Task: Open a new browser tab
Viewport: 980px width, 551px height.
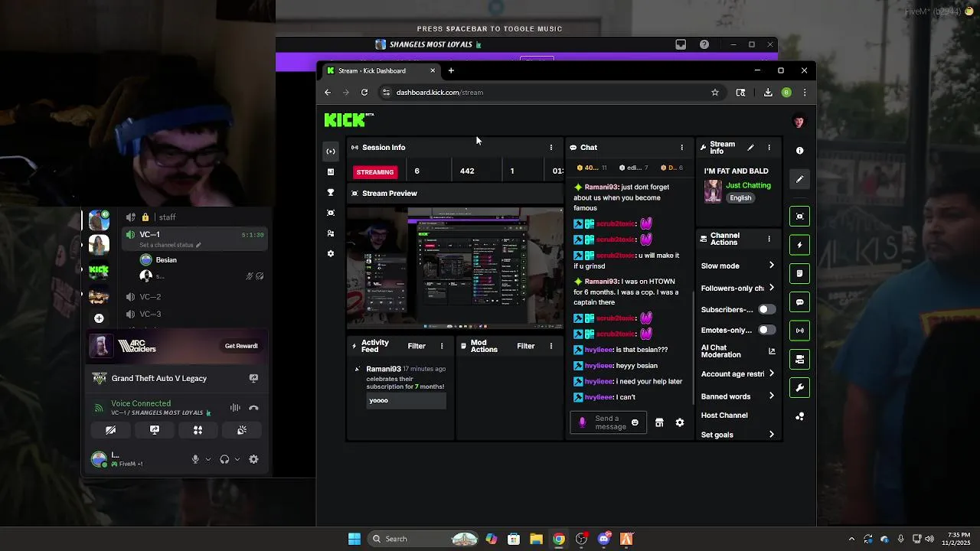Action: click(x=451, y=70)
